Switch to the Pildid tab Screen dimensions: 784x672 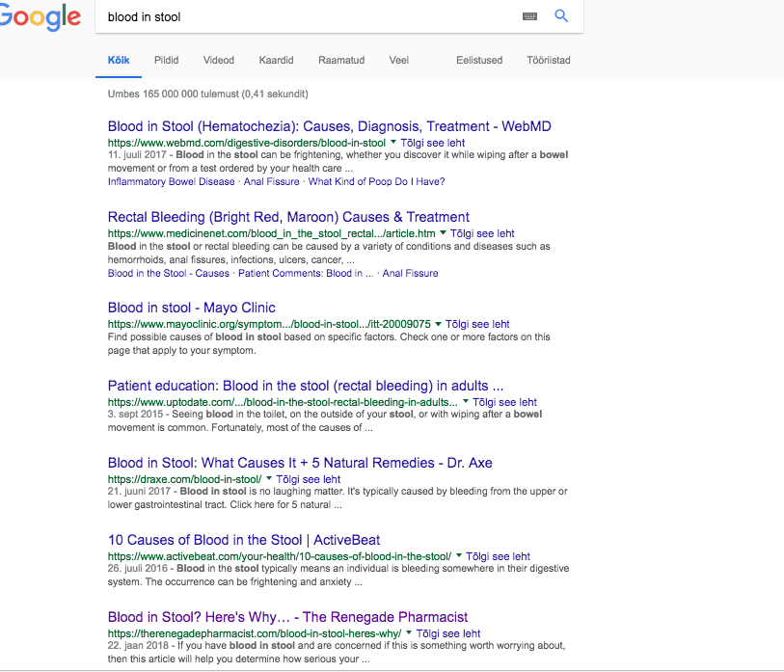pyautogui.click(x=166, y=60)
